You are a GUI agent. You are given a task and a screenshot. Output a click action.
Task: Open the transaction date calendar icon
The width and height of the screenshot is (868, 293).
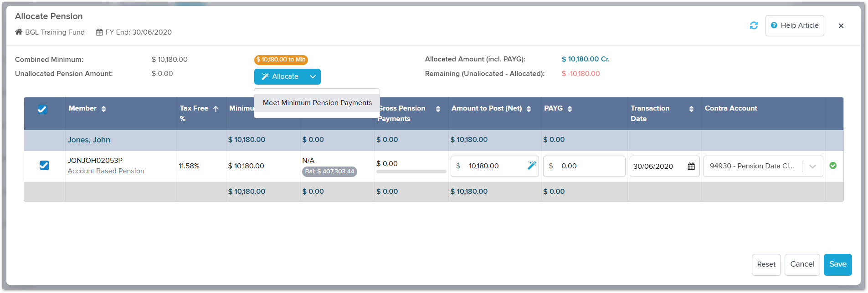(x=691, y=167)
